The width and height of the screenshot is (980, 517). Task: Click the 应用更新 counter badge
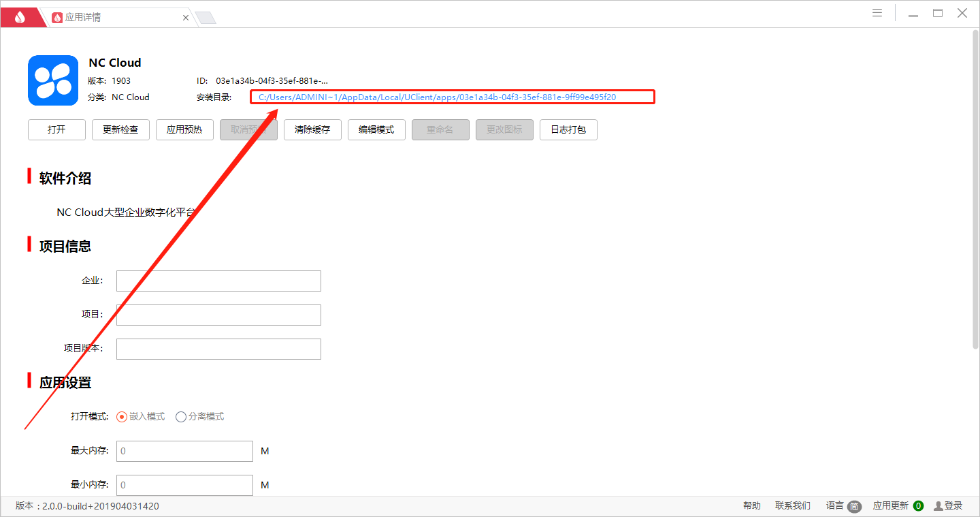[x=918, y=506]
